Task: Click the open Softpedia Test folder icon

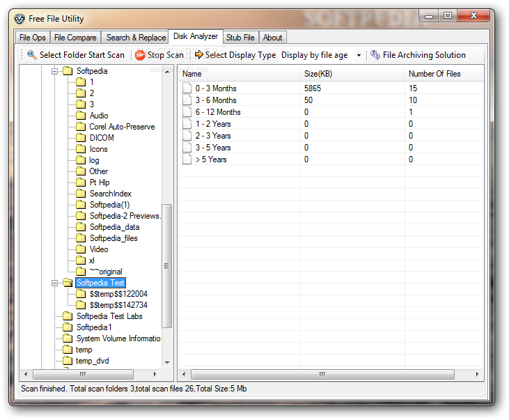Action: pos(68,283)
